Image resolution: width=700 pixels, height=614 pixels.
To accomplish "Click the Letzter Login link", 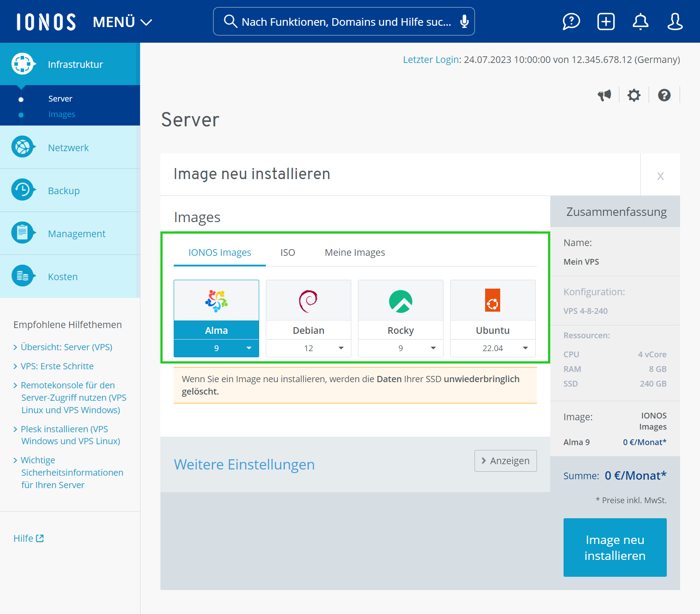I will coord(431,59).
